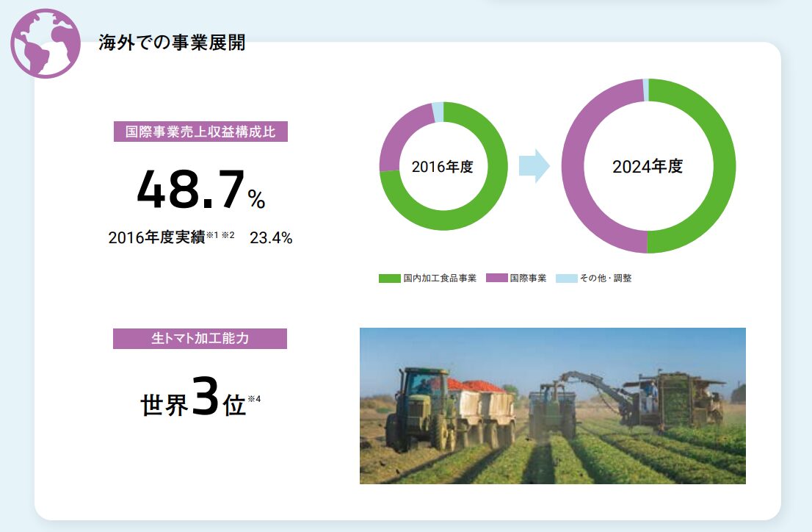Image resolution: width=812 pixels, height=532 pixels.
Task: Click the 国際事業売上収益構成比 label
Action: [x=200, y=132]
